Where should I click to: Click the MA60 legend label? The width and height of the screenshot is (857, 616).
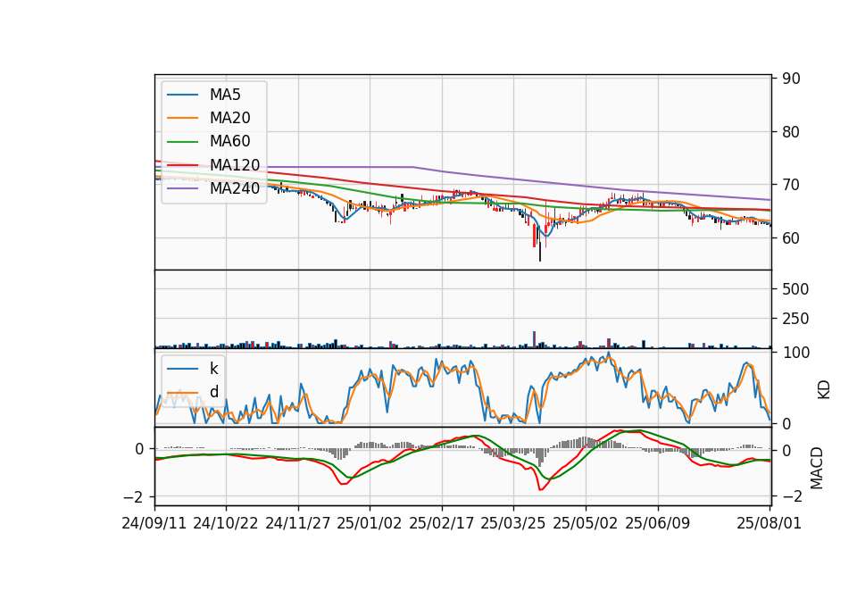[229, 142]
